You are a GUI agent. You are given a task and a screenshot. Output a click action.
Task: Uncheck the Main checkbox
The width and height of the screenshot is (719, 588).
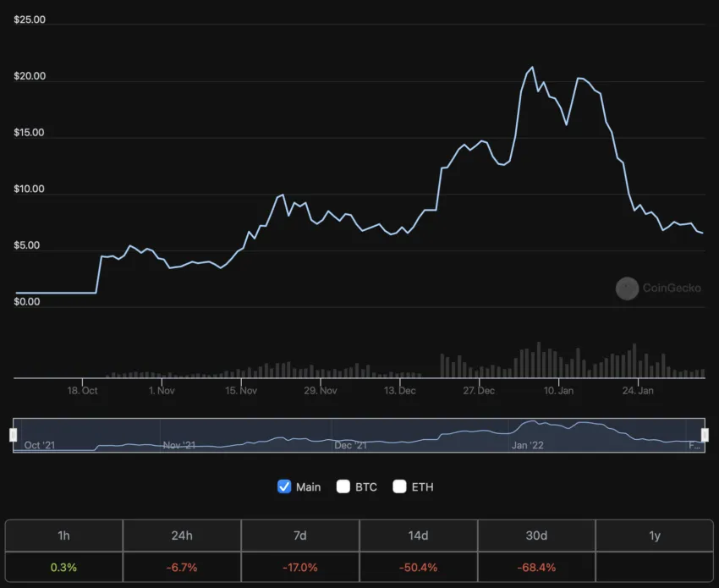point(284,486)
